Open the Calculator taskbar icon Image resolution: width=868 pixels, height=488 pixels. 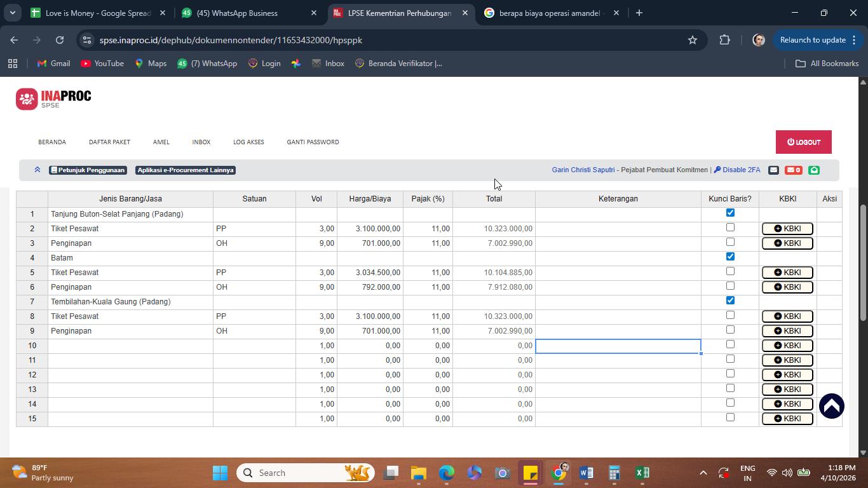(x=614, y=473)
